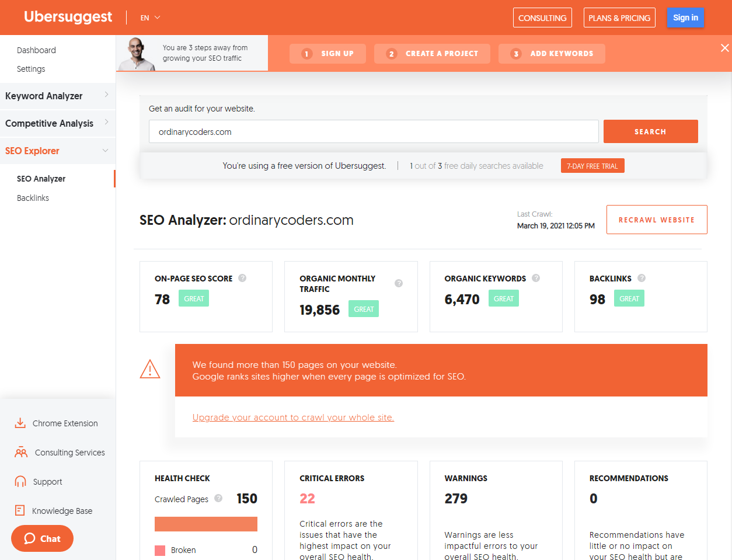The image size is (732, 560).
Task: Select SEO Analyzer menu item
Action: pyautogui.click(x=41, y=179)
